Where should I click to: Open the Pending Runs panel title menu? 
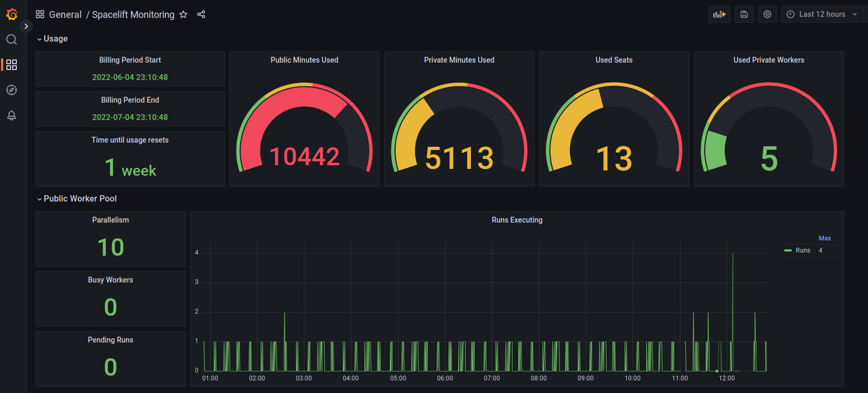pos(111,340)
